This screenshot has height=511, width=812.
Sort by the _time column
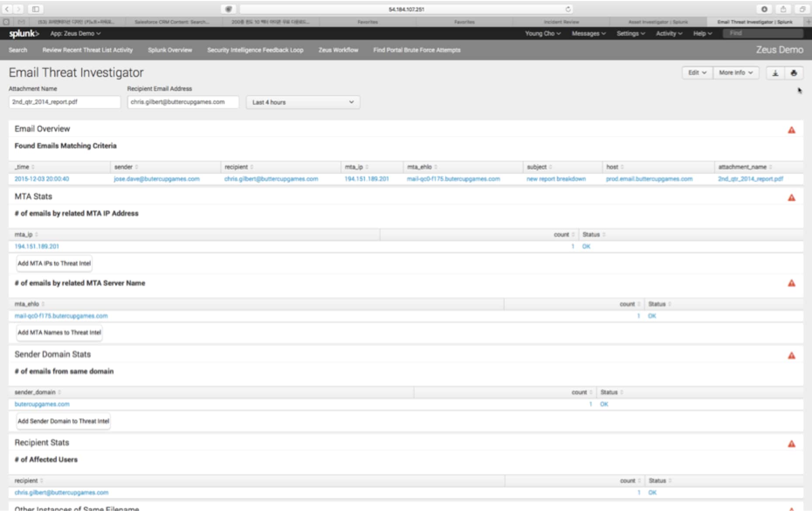pyautogui.click(x=24, y=167)
